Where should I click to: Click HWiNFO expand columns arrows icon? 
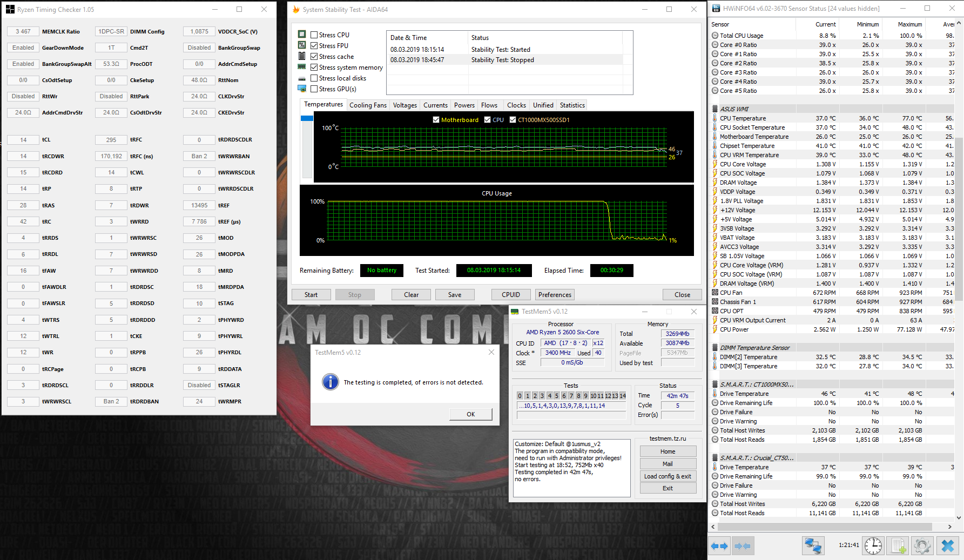coord(719,546)
